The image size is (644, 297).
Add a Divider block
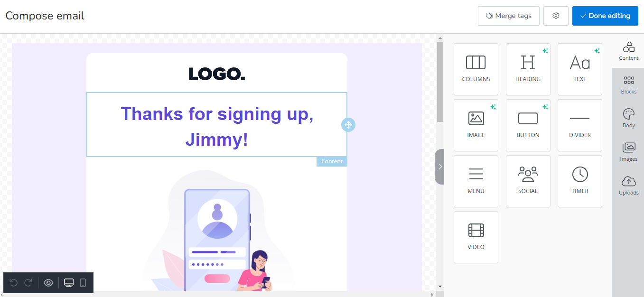click(579, 125)
